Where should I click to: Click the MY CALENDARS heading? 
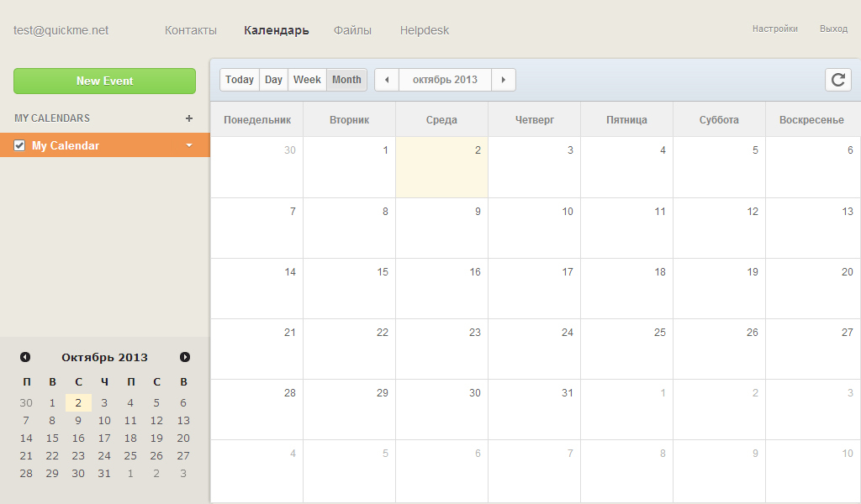point(52,118)
